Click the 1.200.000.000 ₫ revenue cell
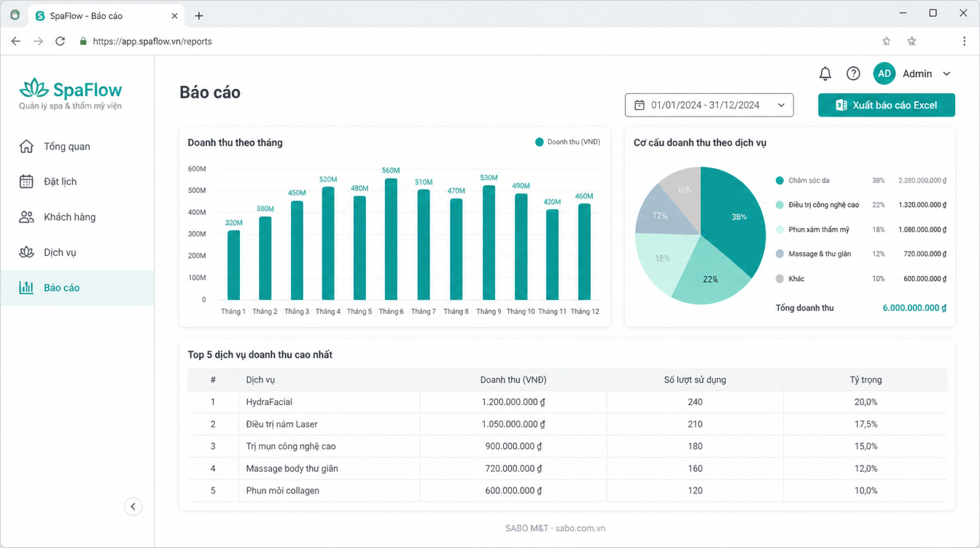Image resolution: width=980 pixels, height=548 pixels. [513, 402]
